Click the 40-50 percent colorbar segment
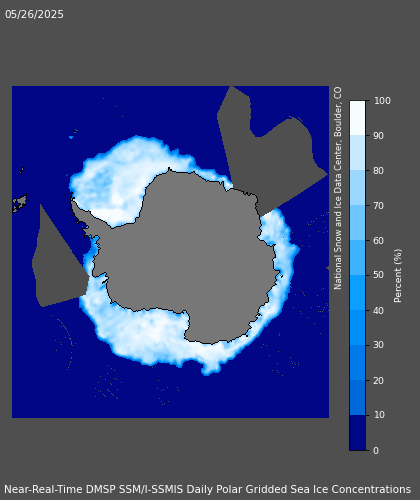420x500 pixels. tap(357, 293)
